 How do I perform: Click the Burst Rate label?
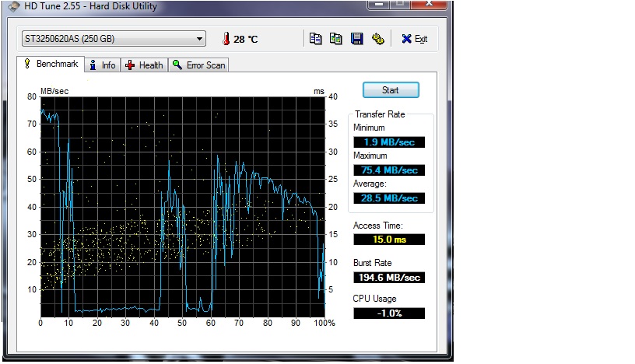(372, 263)
